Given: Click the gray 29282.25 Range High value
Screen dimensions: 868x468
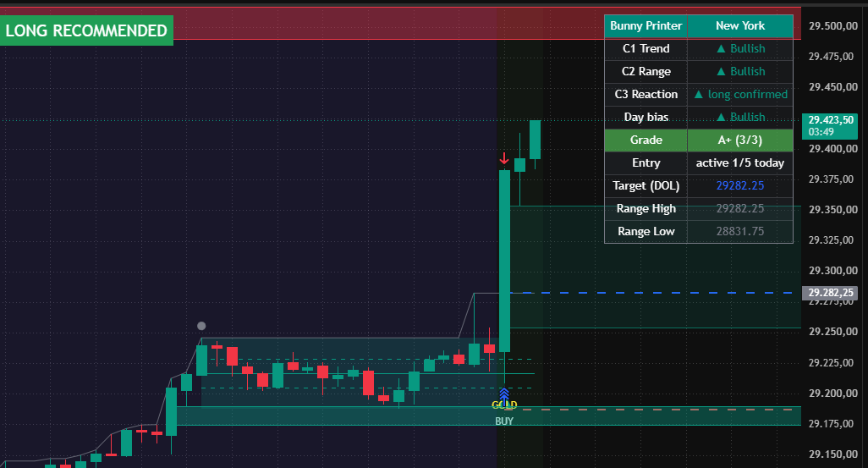Looking at the screenshot, I should pyautogui.click(x=740, y=209).
